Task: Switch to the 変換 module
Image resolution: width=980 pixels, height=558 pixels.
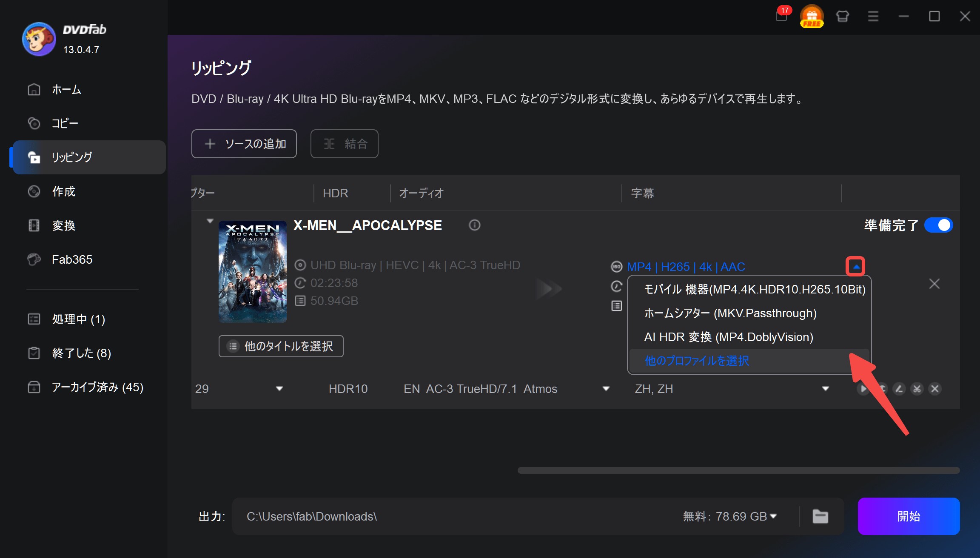Action: 88,225
